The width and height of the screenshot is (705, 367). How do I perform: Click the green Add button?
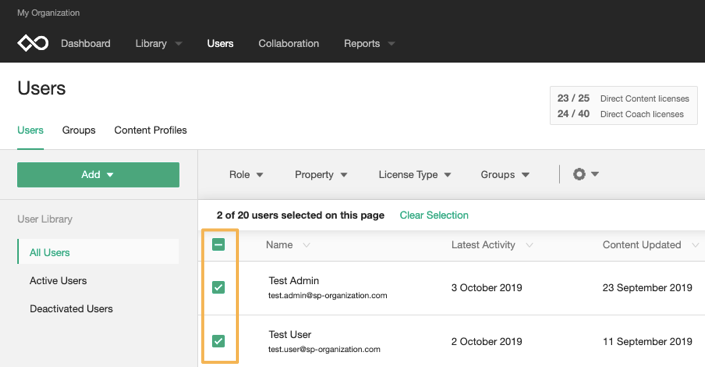click(x=98, y=175)
